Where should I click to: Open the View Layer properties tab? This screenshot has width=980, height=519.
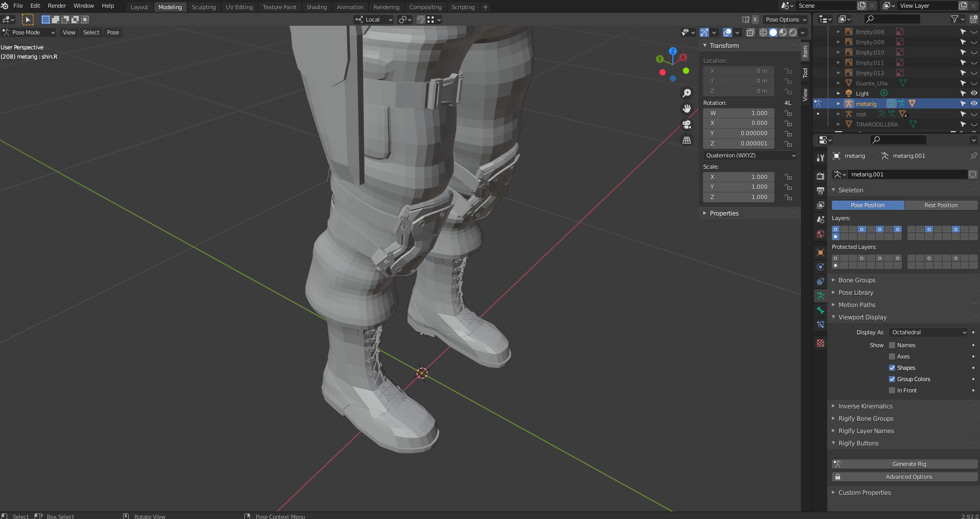tap(821, 205)
